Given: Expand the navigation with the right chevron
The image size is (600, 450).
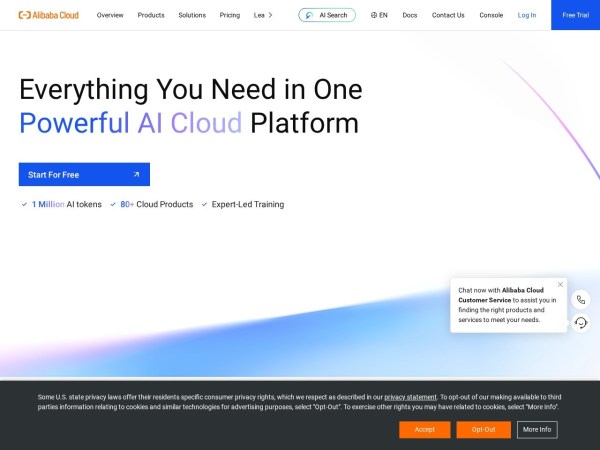Looking at the screenshot, I should tap(270, 15).
